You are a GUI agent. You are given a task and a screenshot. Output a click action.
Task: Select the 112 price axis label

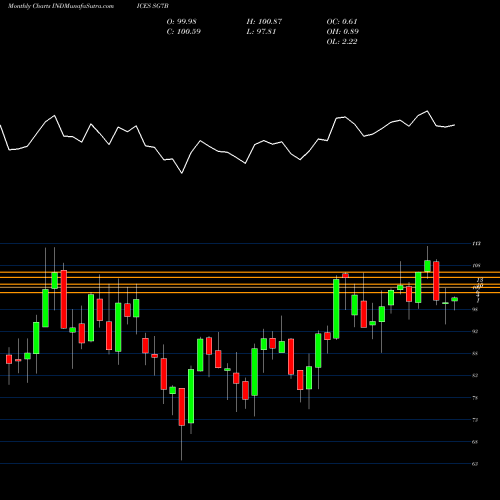tap(476, 244)
